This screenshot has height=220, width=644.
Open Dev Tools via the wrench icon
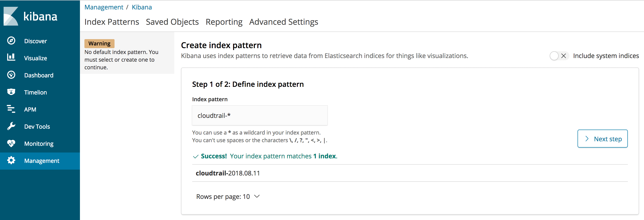pyautogui.click(x=11, y=126)
